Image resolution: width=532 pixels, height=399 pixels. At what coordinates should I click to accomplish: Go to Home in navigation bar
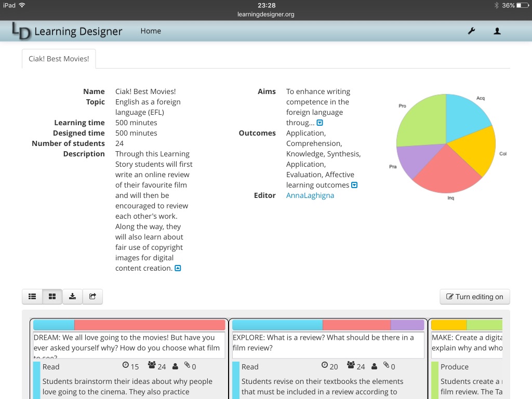(x=151, y=31)
